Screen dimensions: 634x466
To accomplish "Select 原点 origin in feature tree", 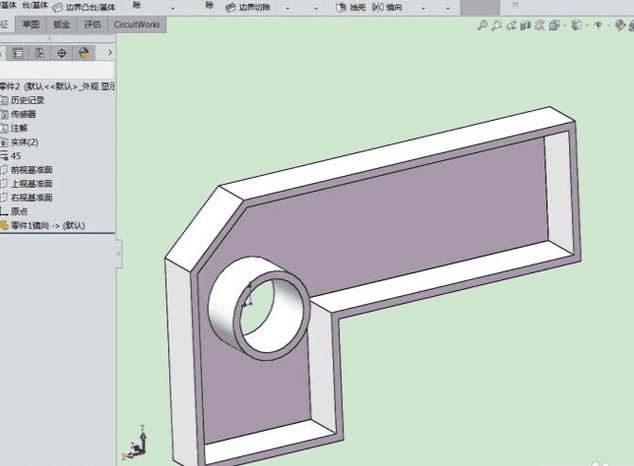I will click(14, 211).
